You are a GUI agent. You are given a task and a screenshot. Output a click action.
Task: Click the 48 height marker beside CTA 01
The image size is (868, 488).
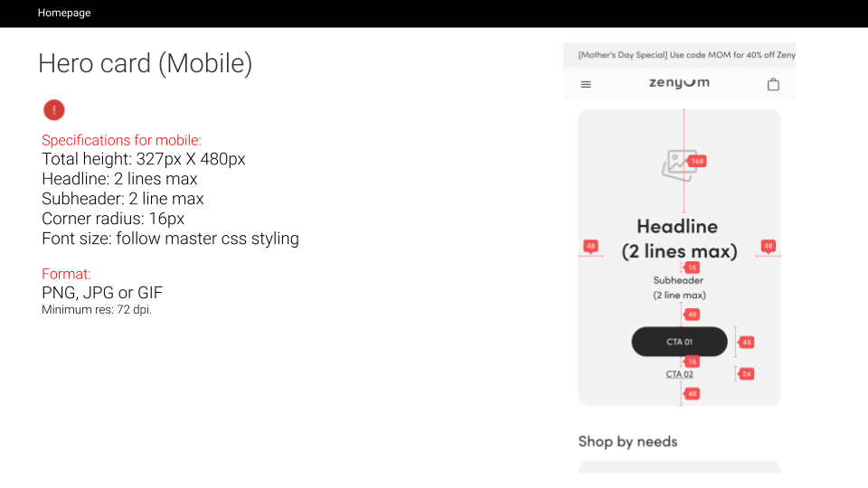747,342
